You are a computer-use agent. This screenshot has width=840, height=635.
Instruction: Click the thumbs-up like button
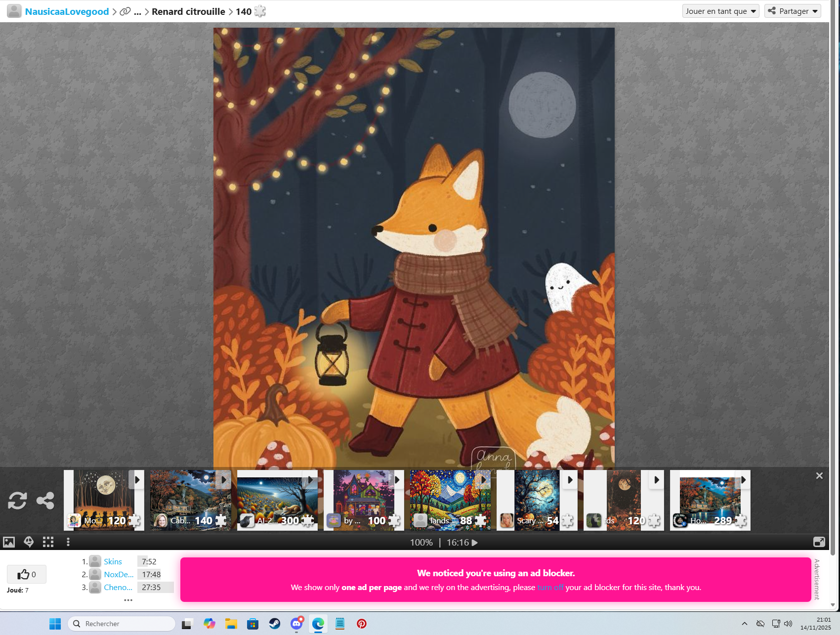coord(27,574)
